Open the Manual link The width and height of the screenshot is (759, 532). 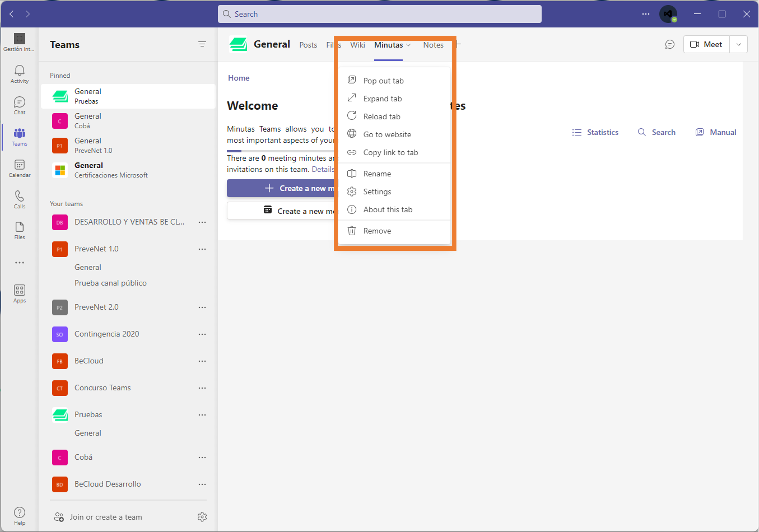point(716,132)
